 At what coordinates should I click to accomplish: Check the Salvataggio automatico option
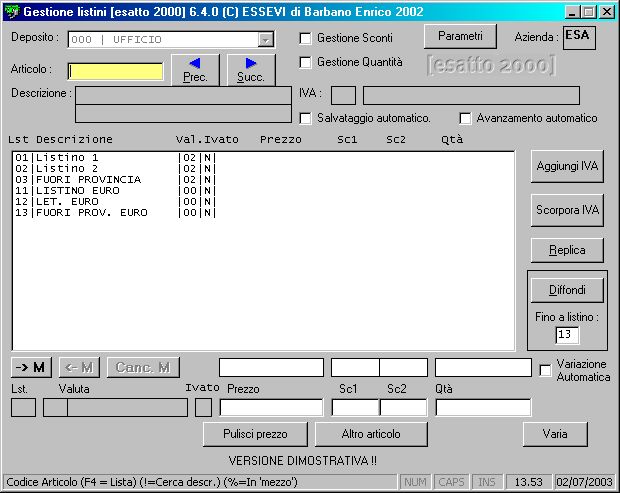(x=307, y=118)
